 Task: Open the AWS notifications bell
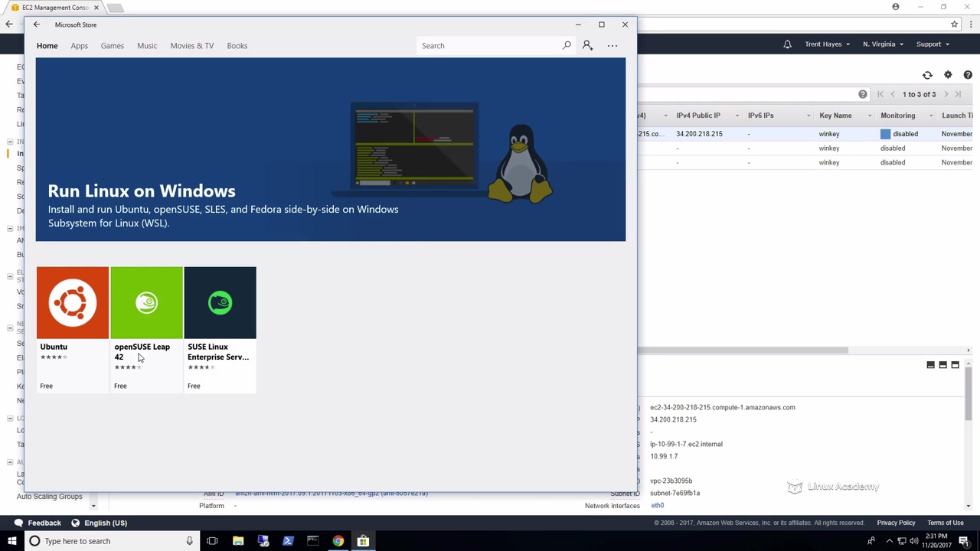[x=787, y=44]
